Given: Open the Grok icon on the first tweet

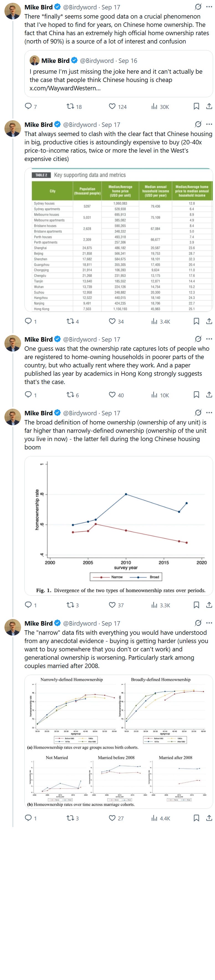Looking at the screenshot, I should tap(198, 7).
